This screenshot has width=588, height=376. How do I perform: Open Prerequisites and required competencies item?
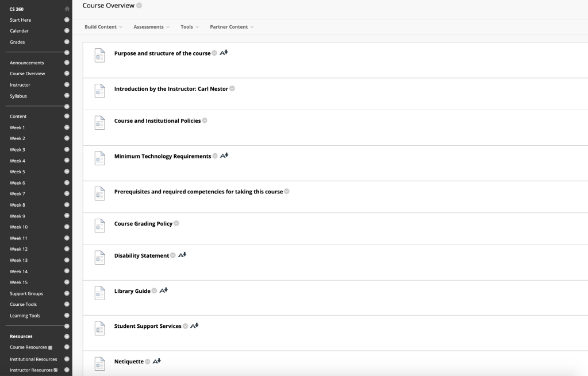198,191
